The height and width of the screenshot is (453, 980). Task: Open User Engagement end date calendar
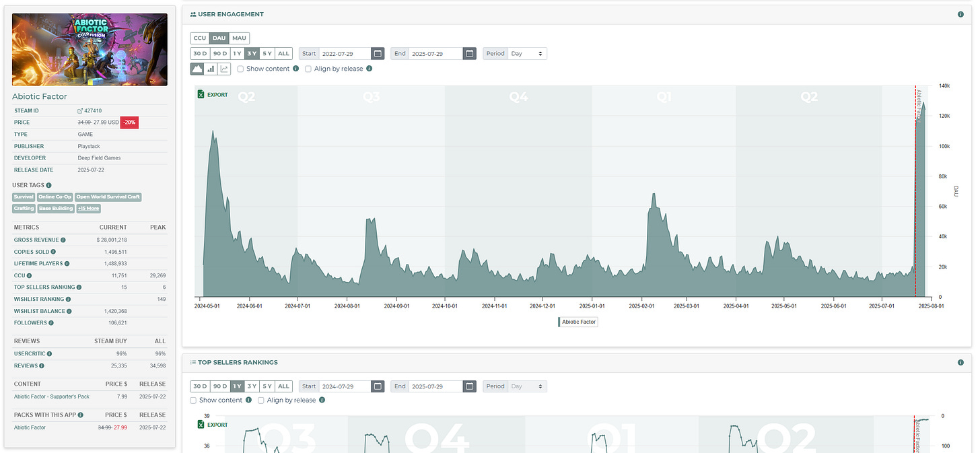point(469,53)
